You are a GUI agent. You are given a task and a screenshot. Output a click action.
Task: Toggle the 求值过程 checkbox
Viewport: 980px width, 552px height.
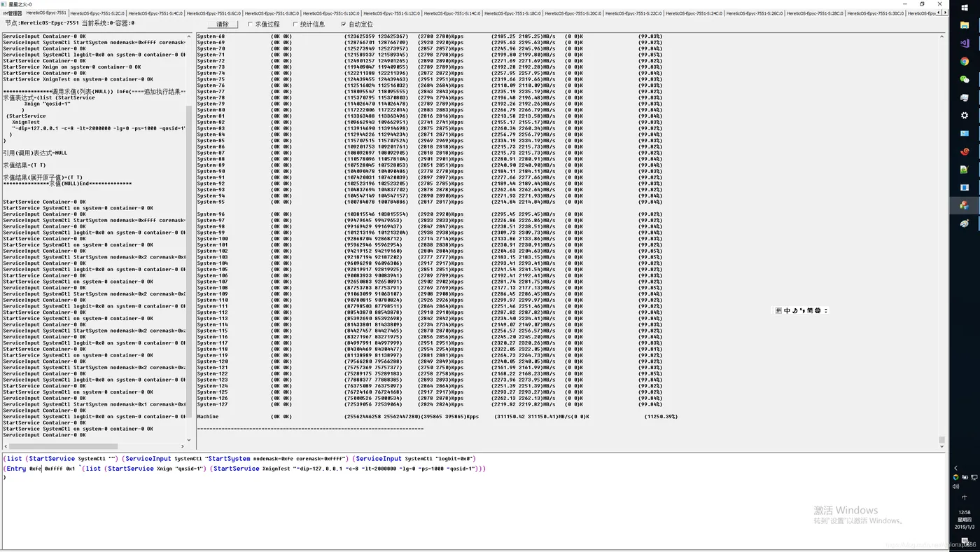pyautogui.click(x=265, y=25)
